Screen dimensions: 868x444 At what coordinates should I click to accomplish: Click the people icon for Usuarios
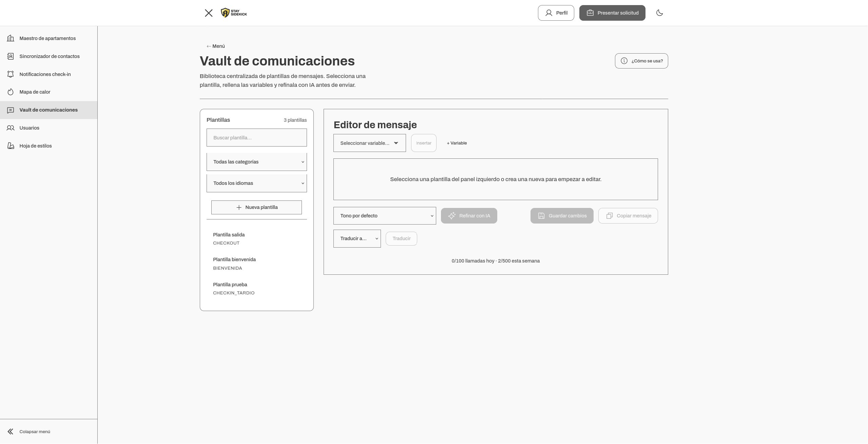(x=11, y=128)
